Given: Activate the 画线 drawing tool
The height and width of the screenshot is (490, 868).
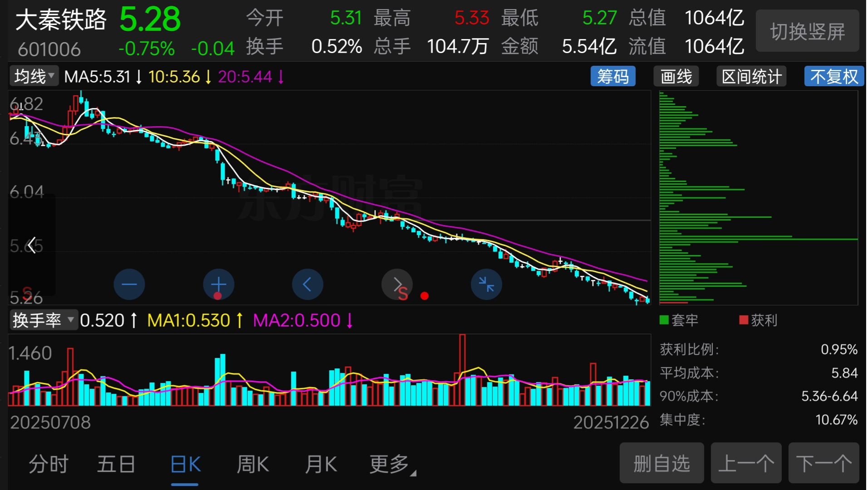Looking at the screenshot, I should (x=676, y=76).
